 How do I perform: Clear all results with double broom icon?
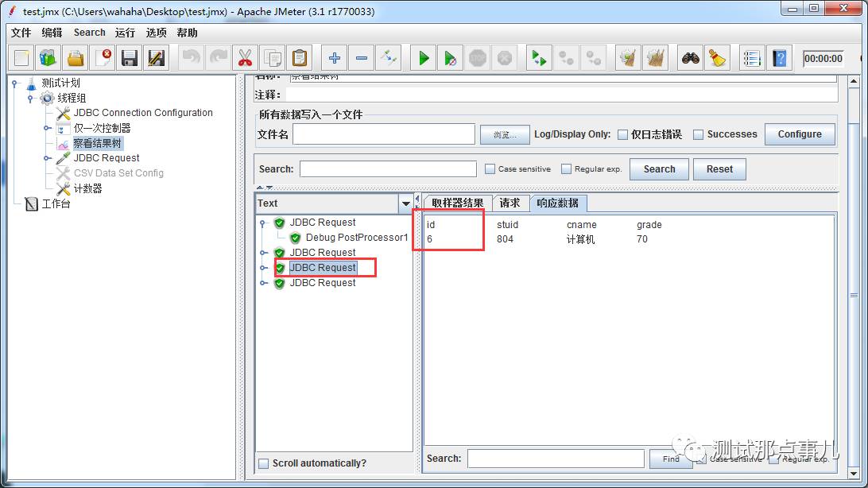(x=656, y=58)
